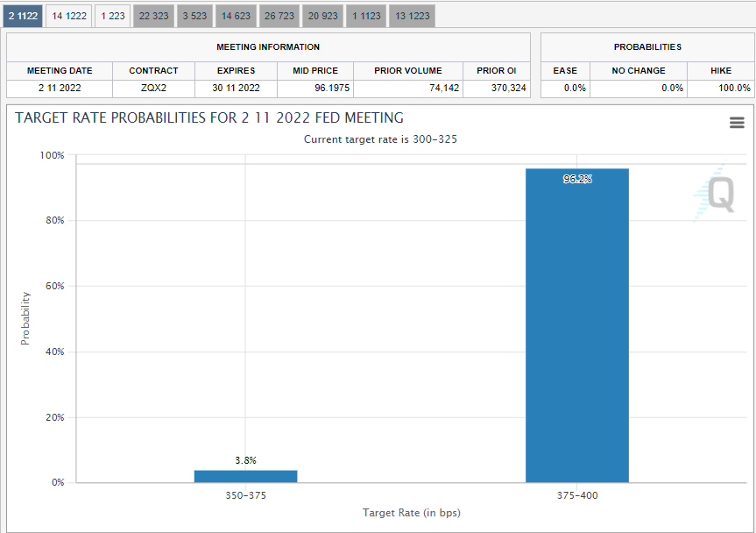The width and height of the screenshot is (756, 533).
Task: Show the 13 1223 meeting tab
Action: click(412, 16)
